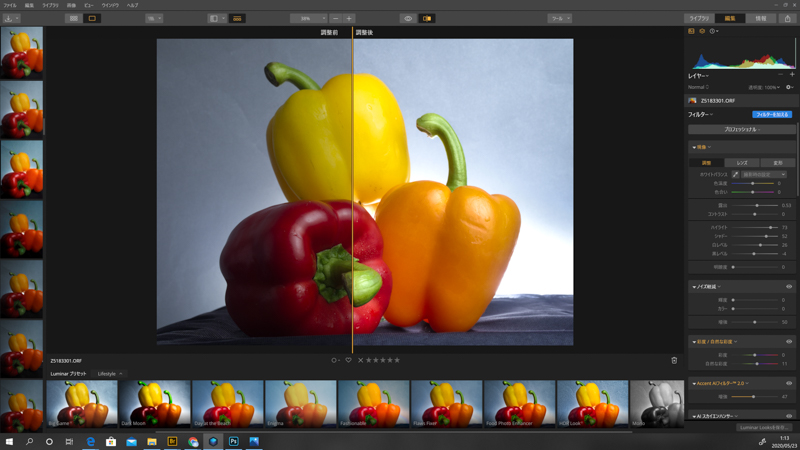The width and height of the screenshot is (800, 450).
Task: Switch to ライブラリ tab at top right
Action: (699, 18)
